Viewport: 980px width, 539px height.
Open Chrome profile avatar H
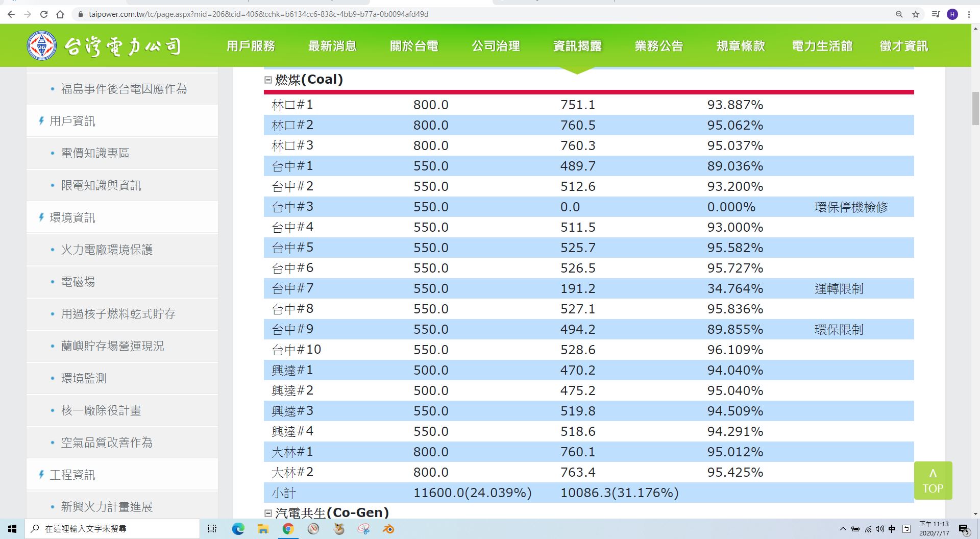point(952,14)
